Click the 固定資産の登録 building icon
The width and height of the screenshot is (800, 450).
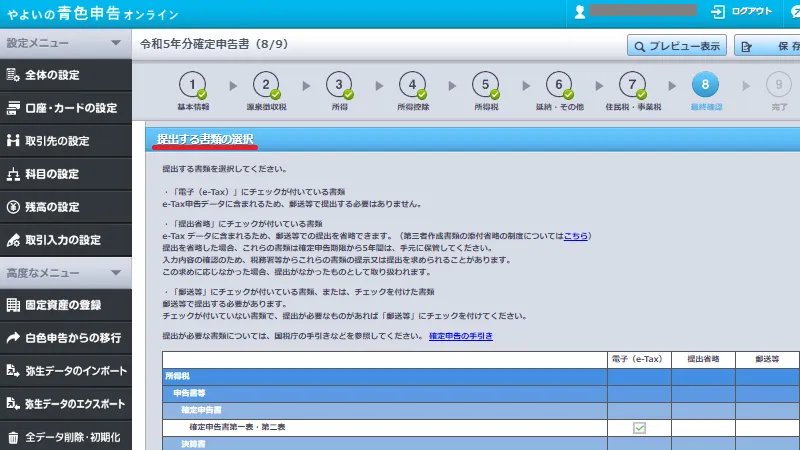[13, 305]
